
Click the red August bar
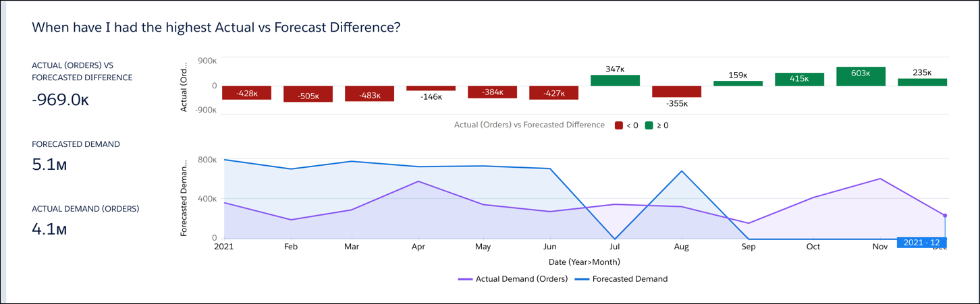(676, 92)
